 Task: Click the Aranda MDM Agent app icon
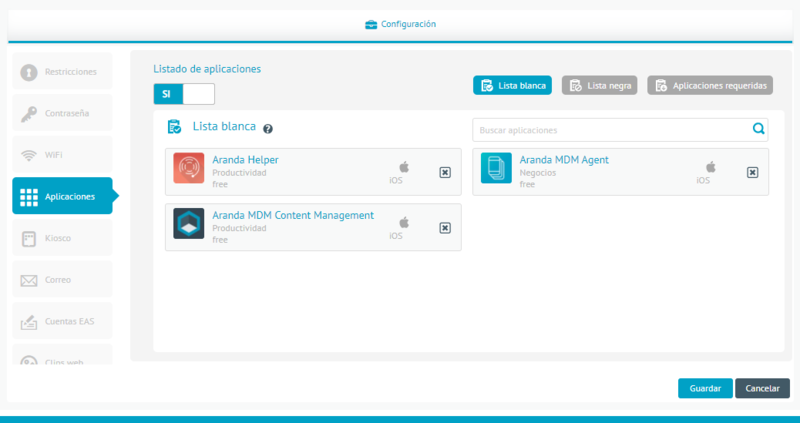[496, 168]
